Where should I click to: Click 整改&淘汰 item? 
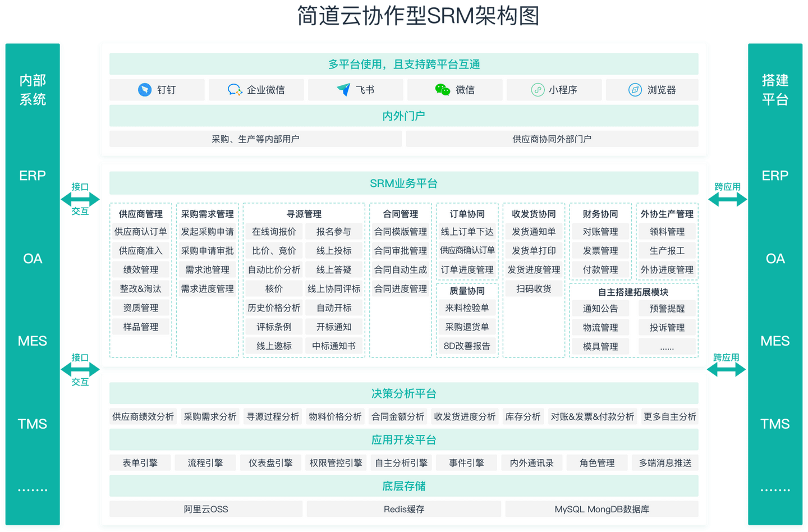[x=141, y=289]
